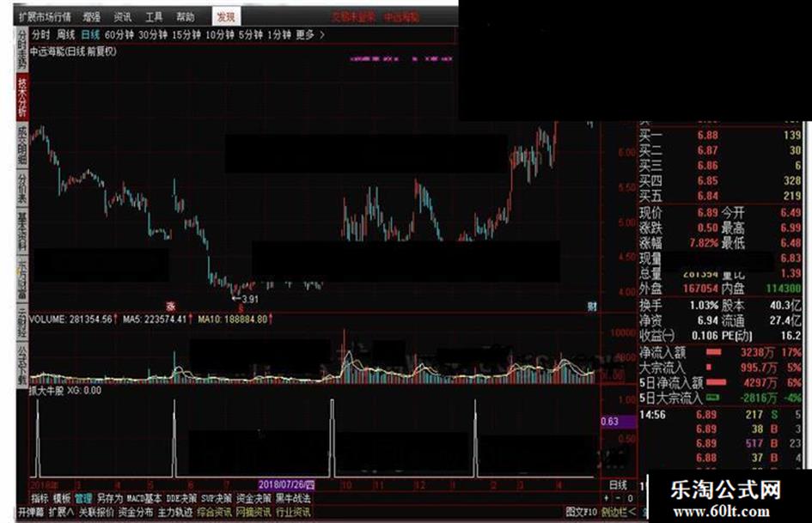Click the 抓大牛股 XG: 0.00 indicator label
Viewport: 812px width, 523px height.
(x=65, y=391)
